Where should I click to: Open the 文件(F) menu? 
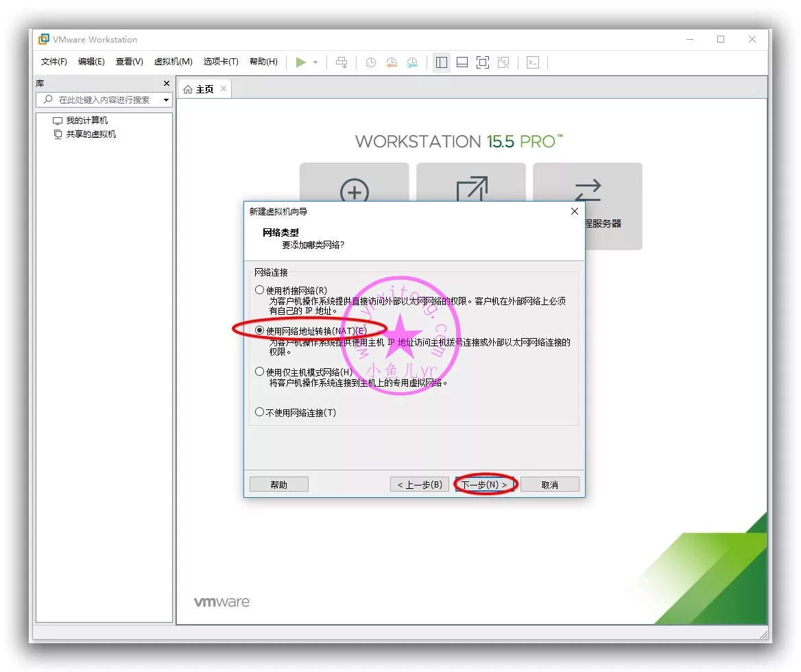coord(54,62)
